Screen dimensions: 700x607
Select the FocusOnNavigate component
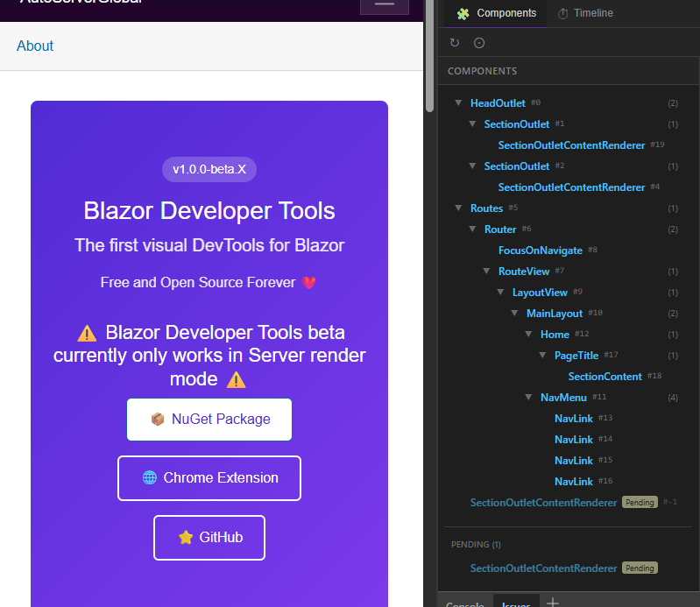[x=541, y=250]
